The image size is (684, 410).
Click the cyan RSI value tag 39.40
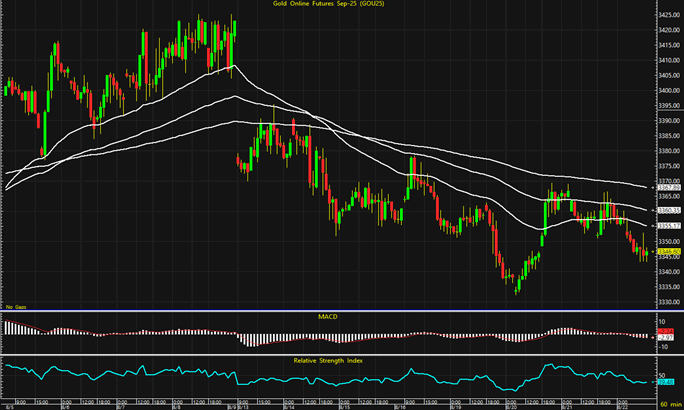click(668, 381)
